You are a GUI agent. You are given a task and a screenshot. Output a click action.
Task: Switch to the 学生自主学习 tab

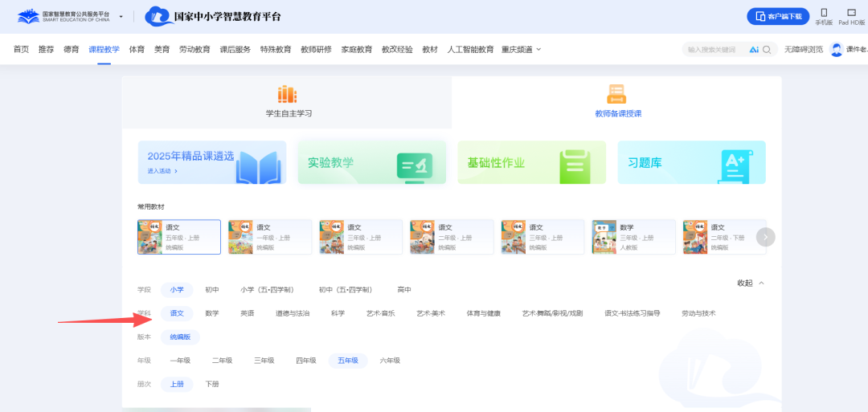tap(287, 102)
